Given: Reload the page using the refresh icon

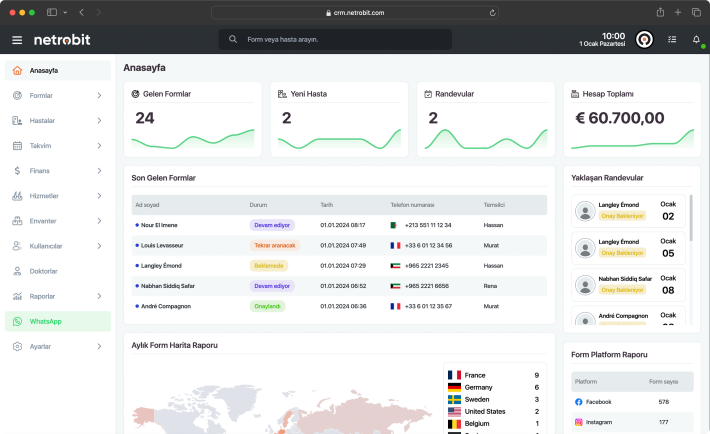Looking at the screenshot, I should coord(493,12).
